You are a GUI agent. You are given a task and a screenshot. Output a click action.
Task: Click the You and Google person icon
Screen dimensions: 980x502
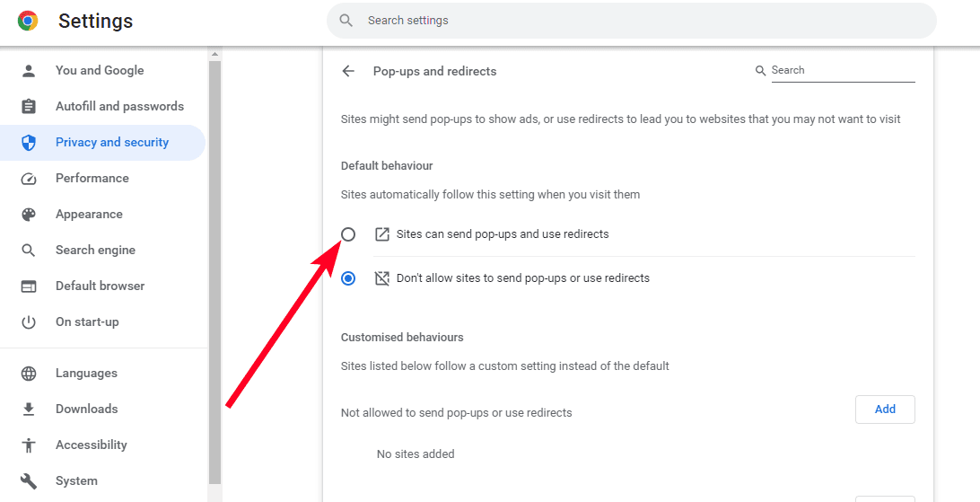point(29,71)
